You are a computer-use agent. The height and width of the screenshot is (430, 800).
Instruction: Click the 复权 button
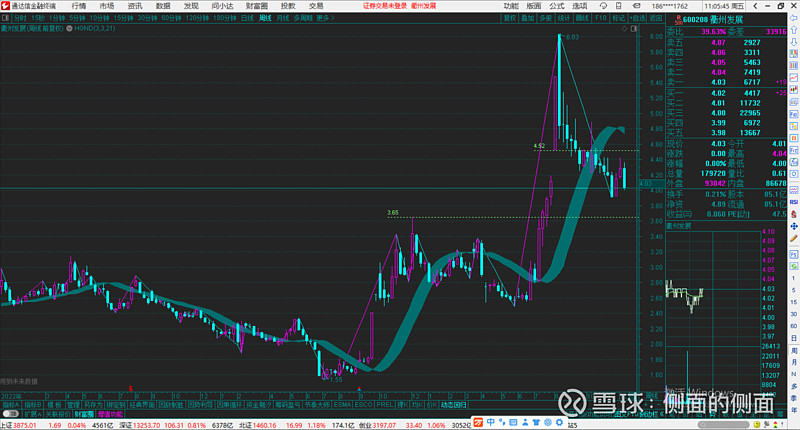pyautogui.click(x=510, y=18)
